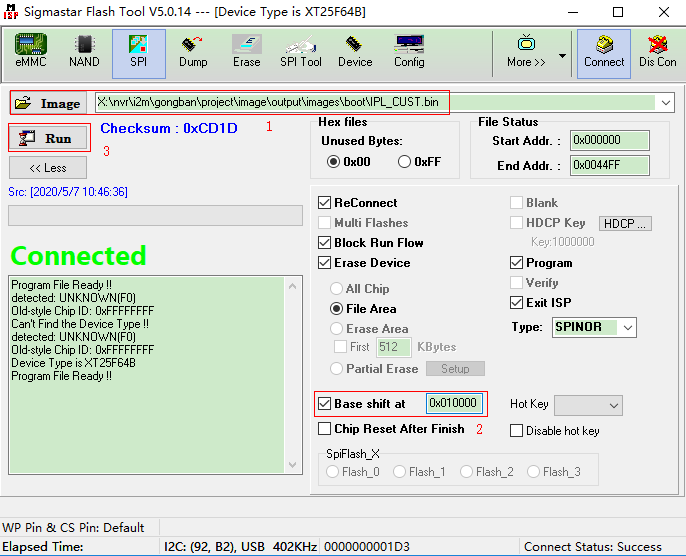This screenshot has height=556, width=686.
Task: Open the Dump tool
Action: pyautogui.click(x=193, y=52)
